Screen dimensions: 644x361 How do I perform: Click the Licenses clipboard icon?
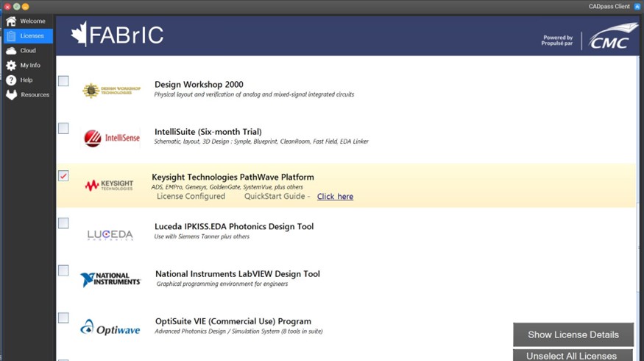pyautogui.click(x=11, y=36)
